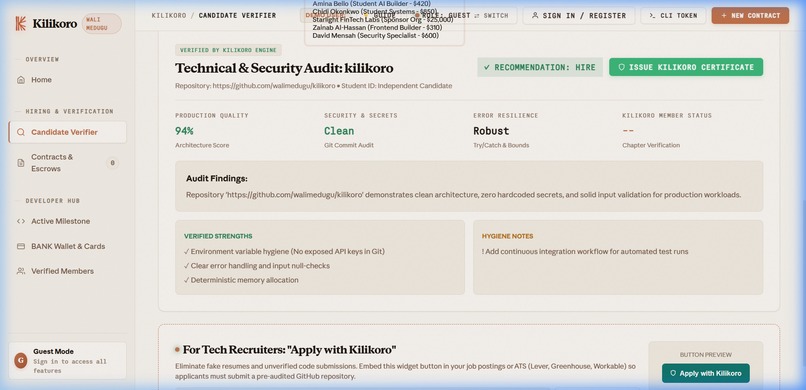Click shield icon in Apply with Kilikoro
This screenshot has height=390, width=806.
click(x=673, y=373)
